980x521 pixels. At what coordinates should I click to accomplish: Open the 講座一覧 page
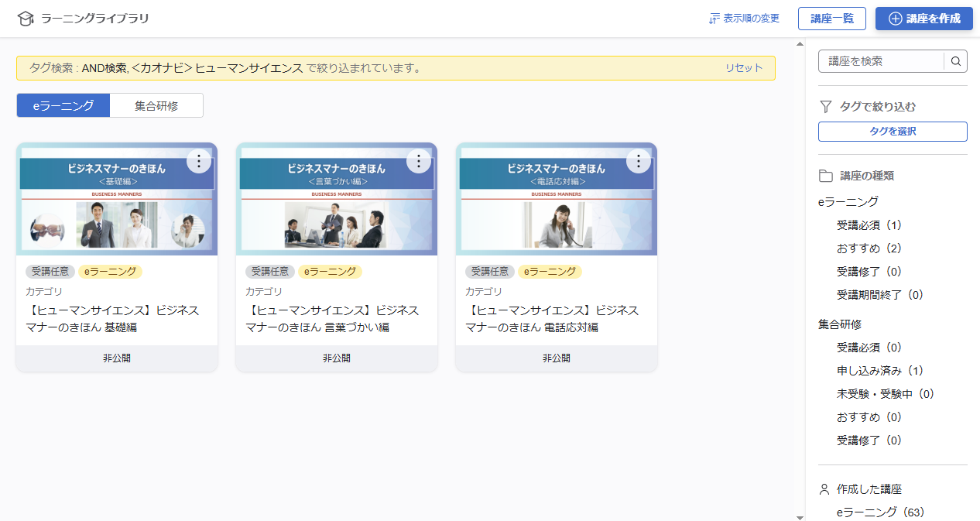click(832, 18)
